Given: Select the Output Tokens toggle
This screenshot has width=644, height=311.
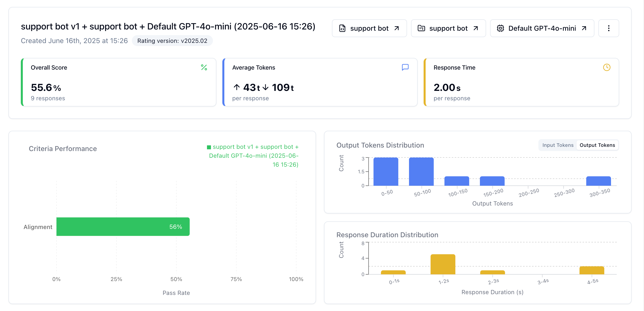Looking at the screenshot, I should (x=597, y=145).
